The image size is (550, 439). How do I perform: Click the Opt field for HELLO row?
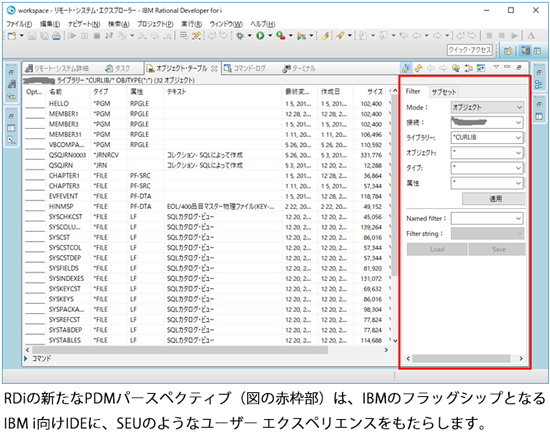click(35, 104)
